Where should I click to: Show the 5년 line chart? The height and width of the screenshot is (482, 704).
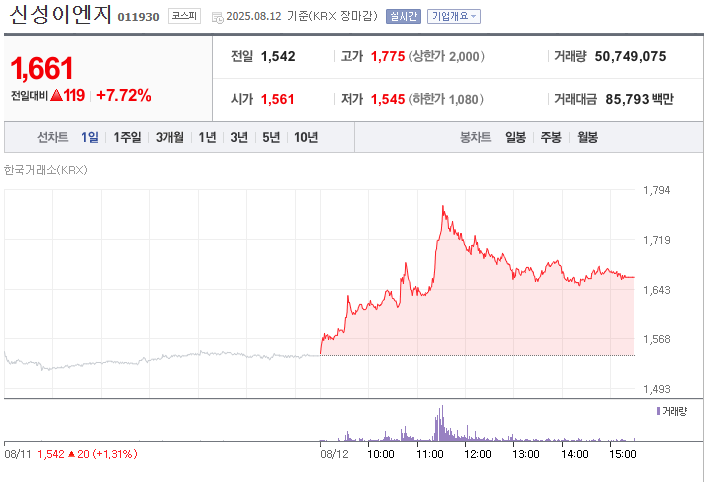271,137
